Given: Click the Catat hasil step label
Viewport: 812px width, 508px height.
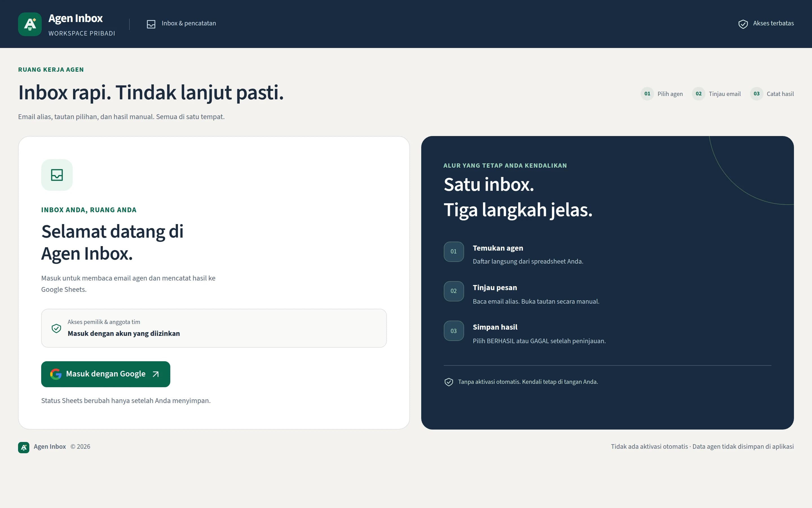Looking at the screenshot, I should pyautogui.click(x=780, y=94).
